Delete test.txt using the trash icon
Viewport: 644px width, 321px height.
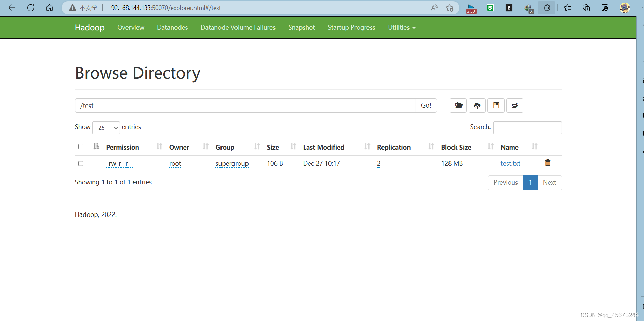coord(548,163)
